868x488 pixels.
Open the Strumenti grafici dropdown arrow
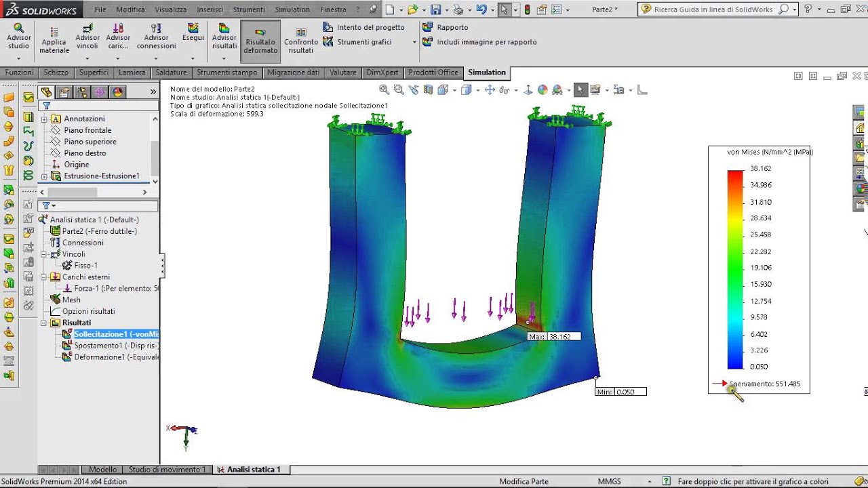click(x=414, y=42)
